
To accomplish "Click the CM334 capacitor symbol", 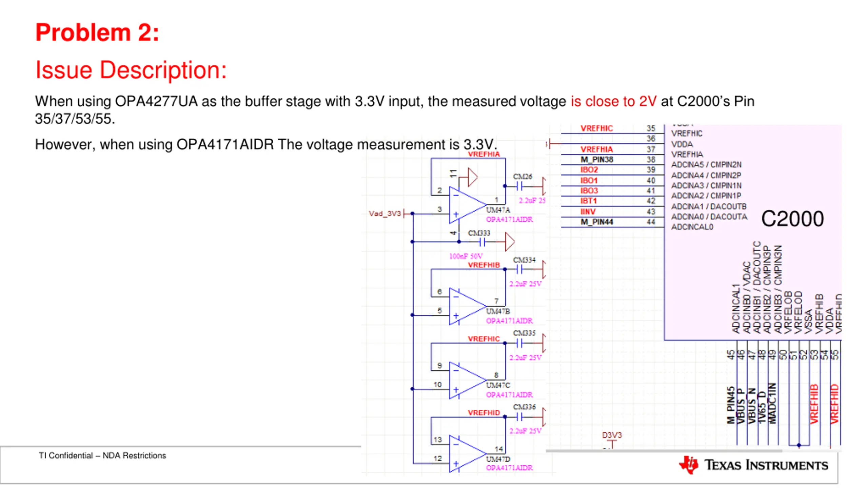I will (x=519, y=269).
